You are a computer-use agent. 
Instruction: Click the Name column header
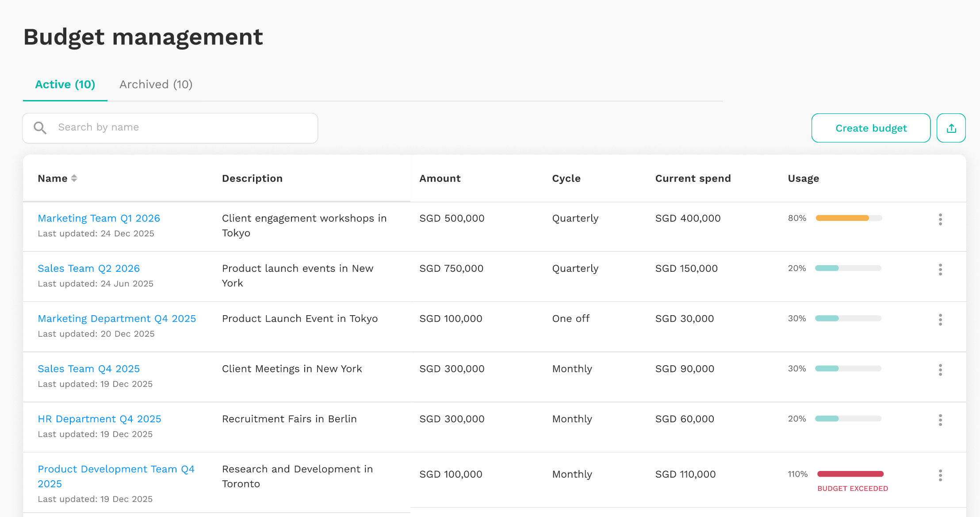tap(53, 178)
